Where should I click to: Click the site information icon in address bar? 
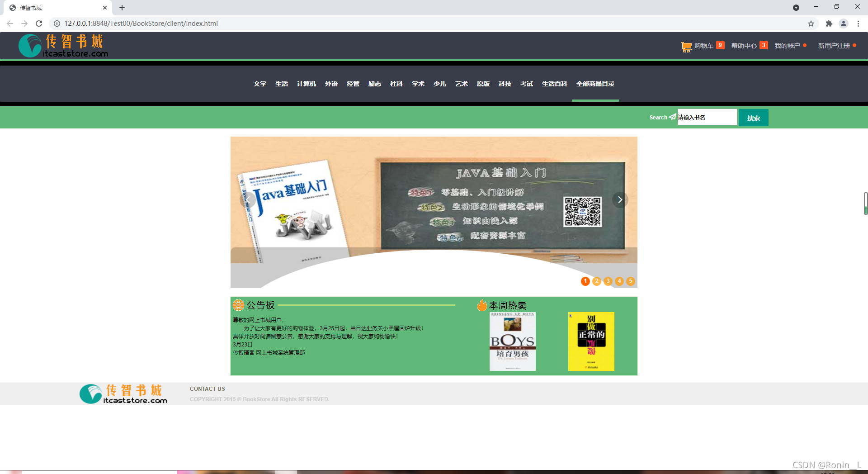click(x=57, y=24)
